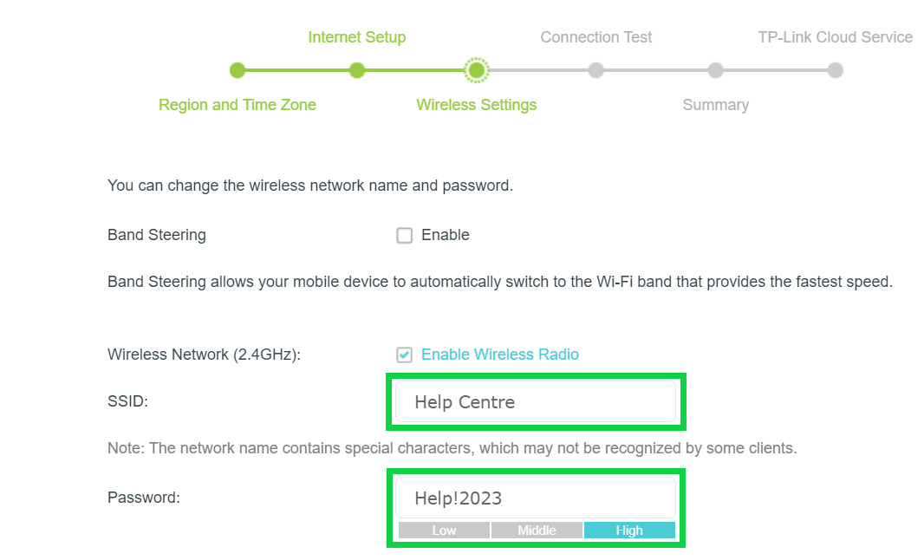Viewport: 924px width, 560px height.
Task: Click the Middle password strength segment
Action: click(537, 531)
